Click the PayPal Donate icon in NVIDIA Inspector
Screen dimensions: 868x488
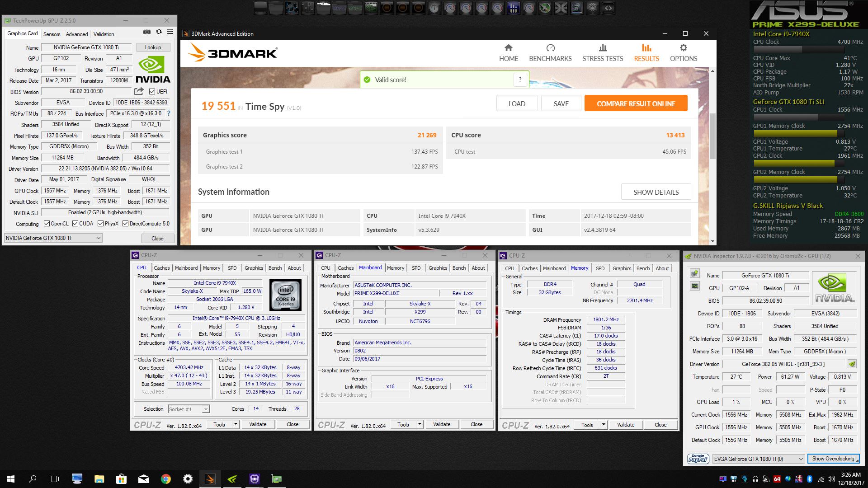(x=698, y=458)
